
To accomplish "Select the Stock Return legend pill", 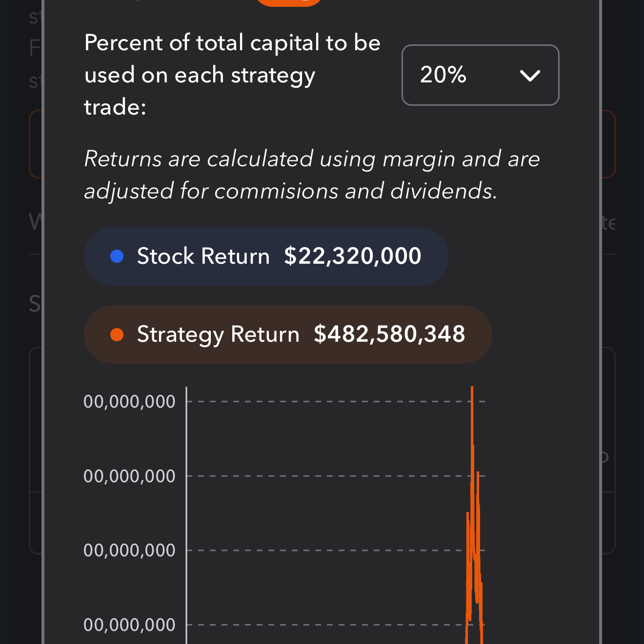I will [x=266, y=256].
